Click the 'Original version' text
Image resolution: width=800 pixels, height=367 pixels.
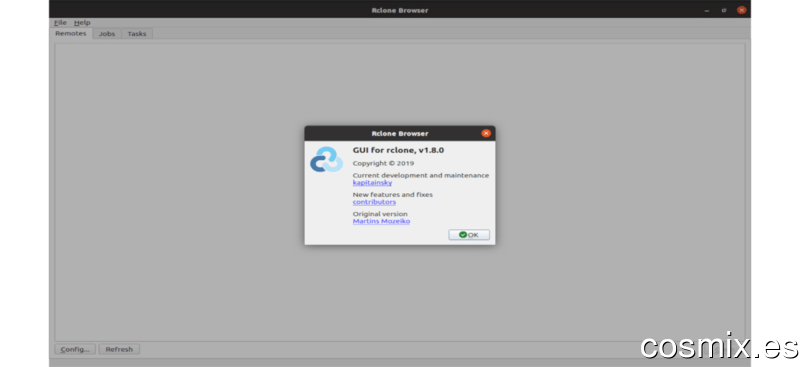[380, 214]
